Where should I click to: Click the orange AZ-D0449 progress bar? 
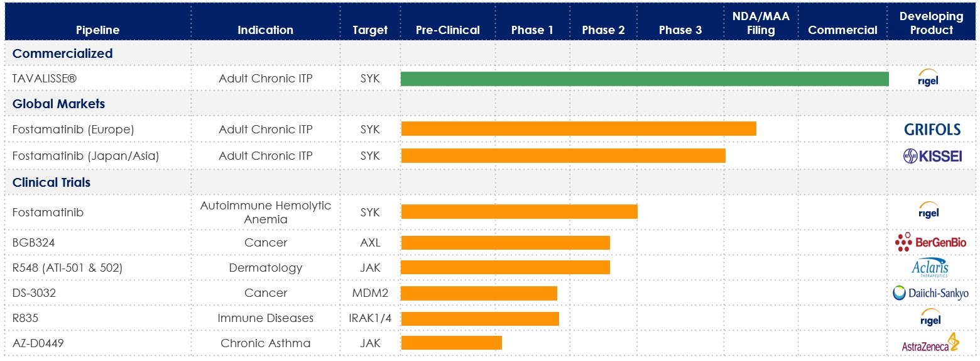451,343
